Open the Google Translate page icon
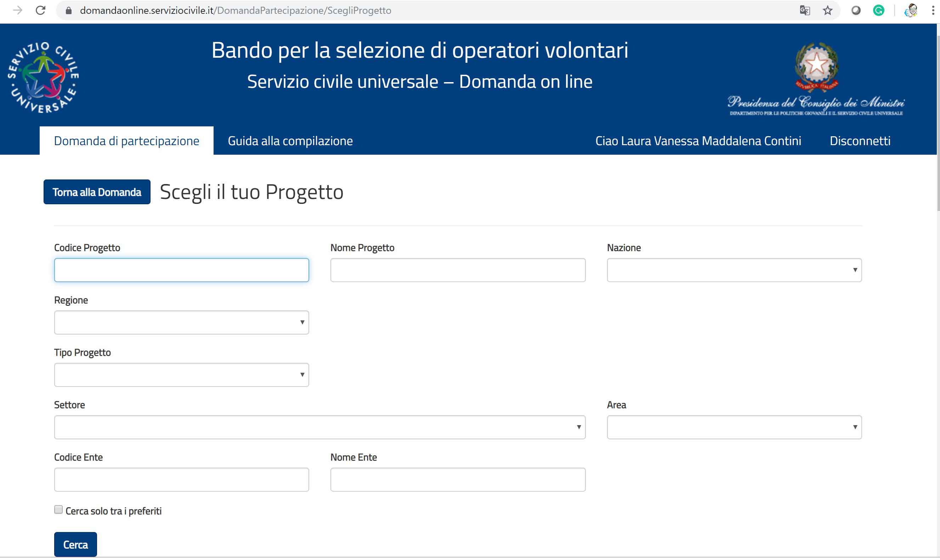Viewport: 940px width, 560px height. tap(804, 10)
